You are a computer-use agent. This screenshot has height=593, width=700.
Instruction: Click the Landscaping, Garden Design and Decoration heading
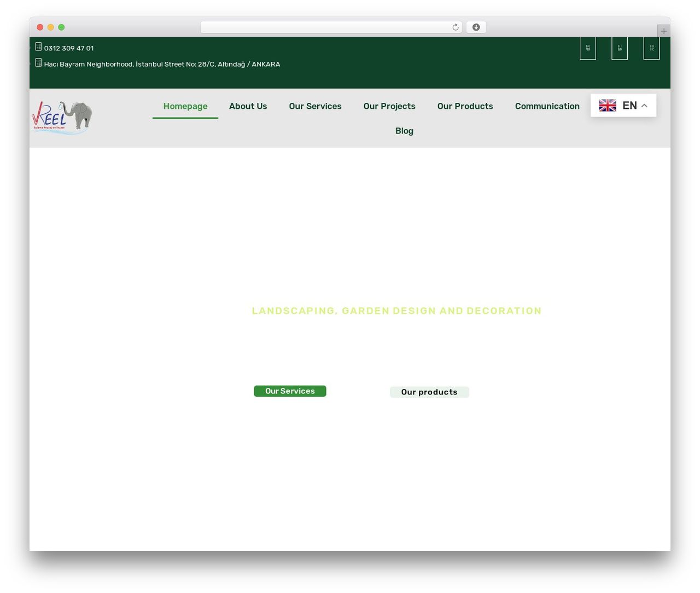coord(397,311)
